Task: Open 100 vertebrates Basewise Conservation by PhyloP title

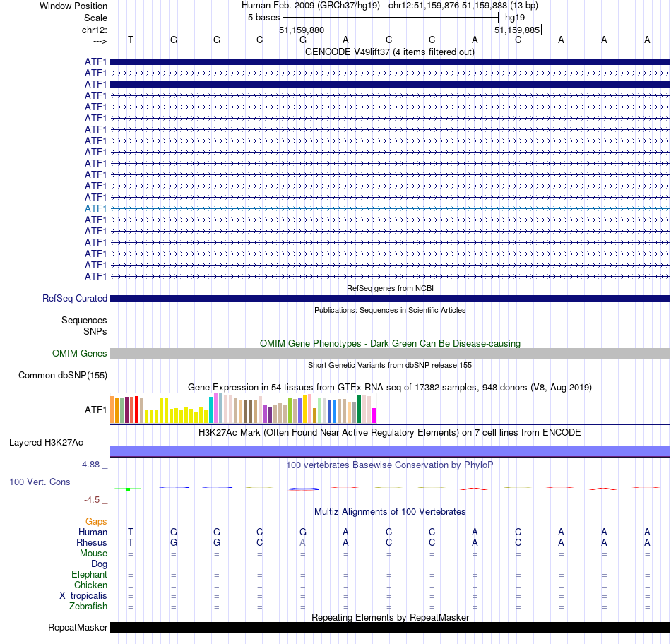Action: tap(390, 465)
